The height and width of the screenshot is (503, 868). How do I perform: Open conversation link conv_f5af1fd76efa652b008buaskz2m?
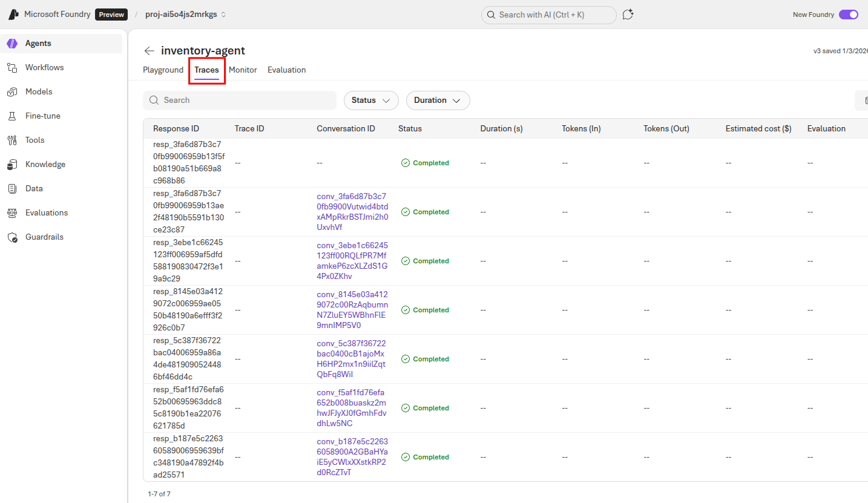click(x=352, y=408)
